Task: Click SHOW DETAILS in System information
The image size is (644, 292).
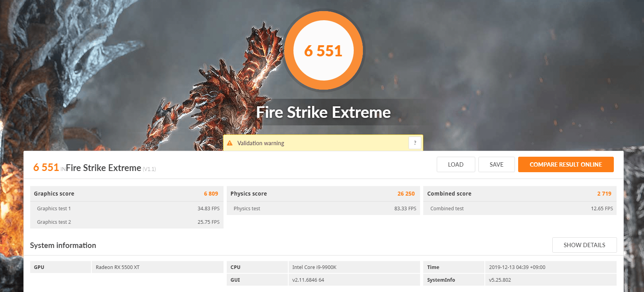Action: click(584, 245)
